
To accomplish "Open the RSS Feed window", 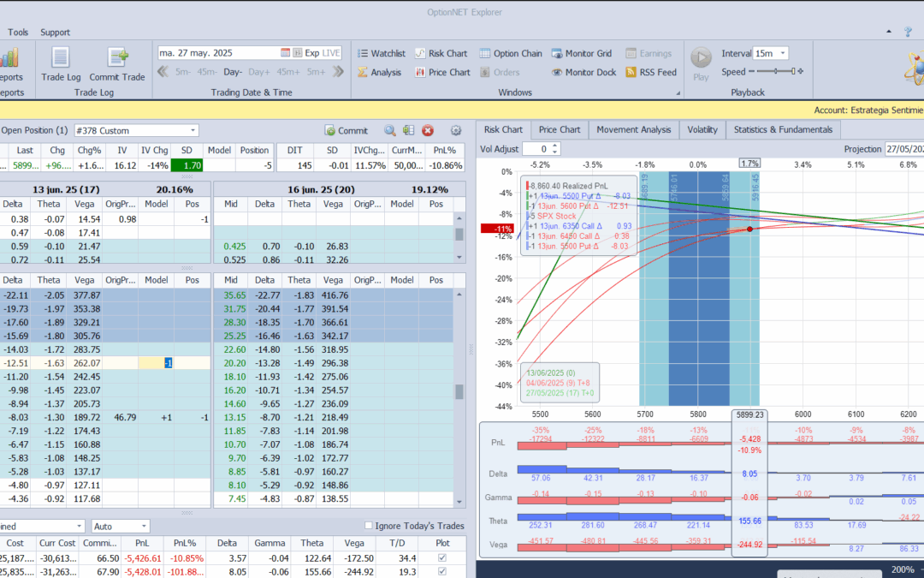I will [651, 73].
